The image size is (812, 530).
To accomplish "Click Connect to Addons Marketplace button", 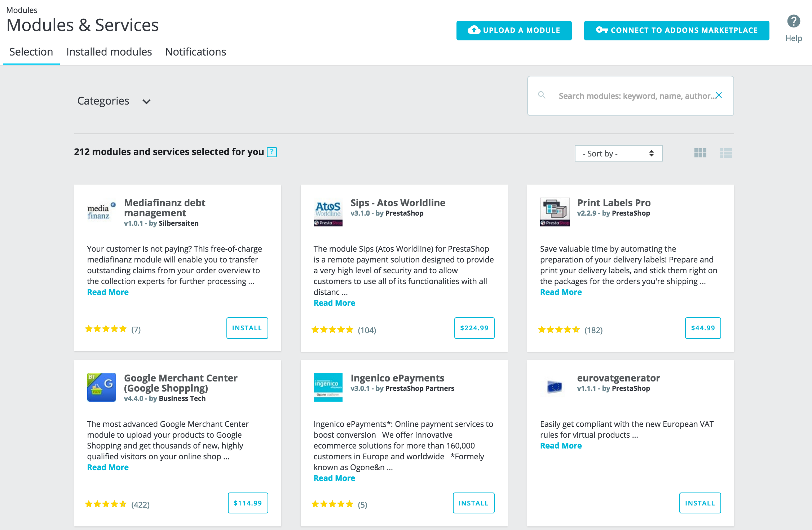I will click(x=676, y=30).
